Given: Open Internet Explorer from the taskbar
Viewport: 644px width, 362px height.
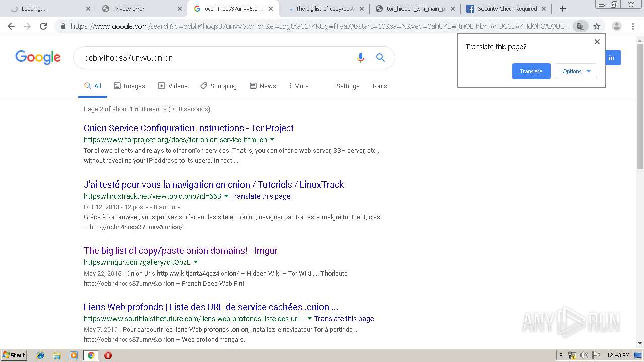Looking at the screenshot, I should [x=40, y=355].
